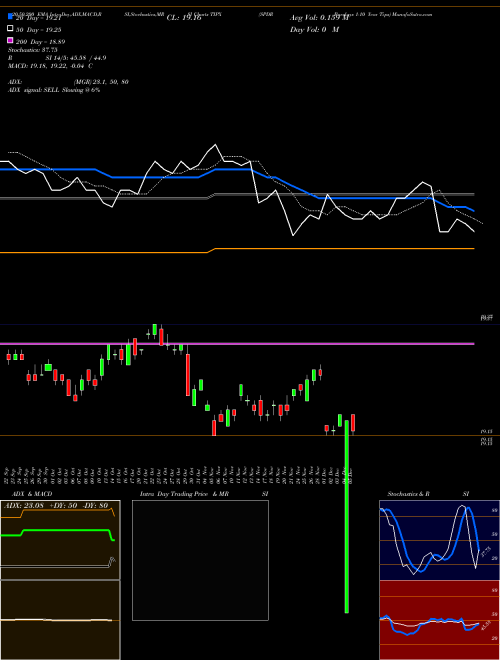Click the 'ADX: 23.08 +DY: 50 -DY: 80' header
This screenshot has width=500, height=660.
pyautogui.click(x=56, y=505)
